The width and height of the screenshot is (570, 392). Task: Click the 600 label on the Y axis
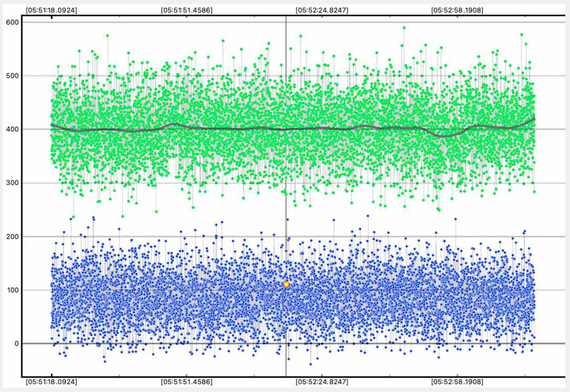click(12, 22)
